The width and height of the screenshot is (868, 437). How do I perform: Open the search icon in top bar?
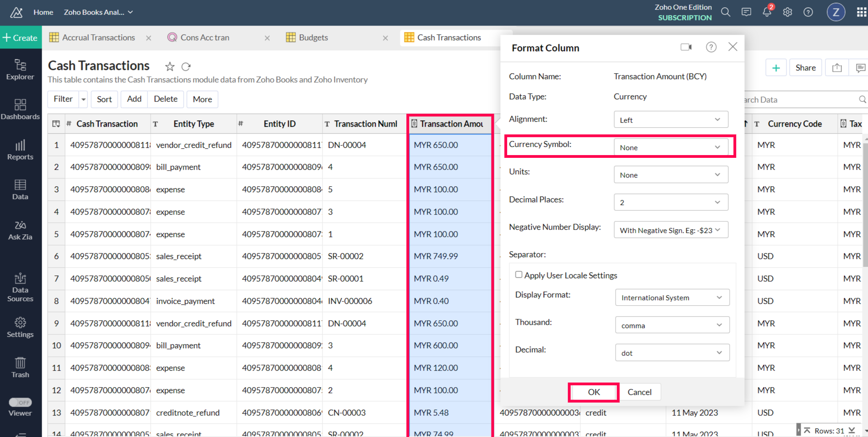tap(726, 12)
